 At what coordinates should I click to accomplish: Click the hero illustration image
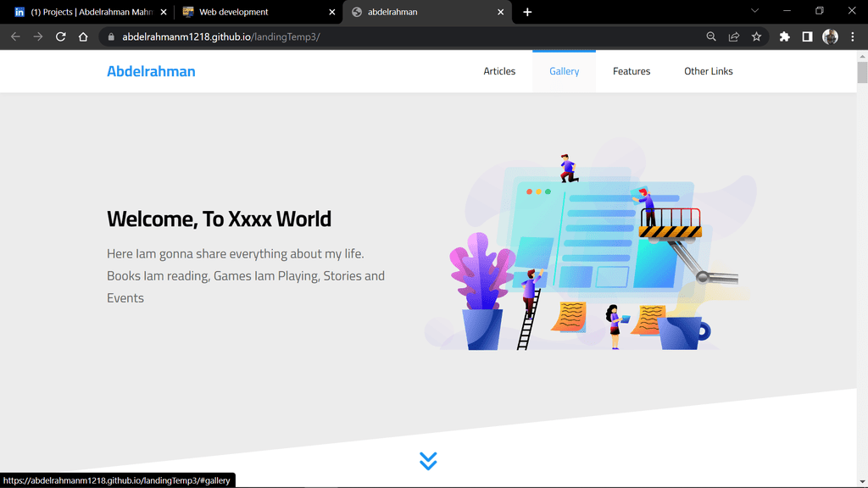click(x=590, y=243)
